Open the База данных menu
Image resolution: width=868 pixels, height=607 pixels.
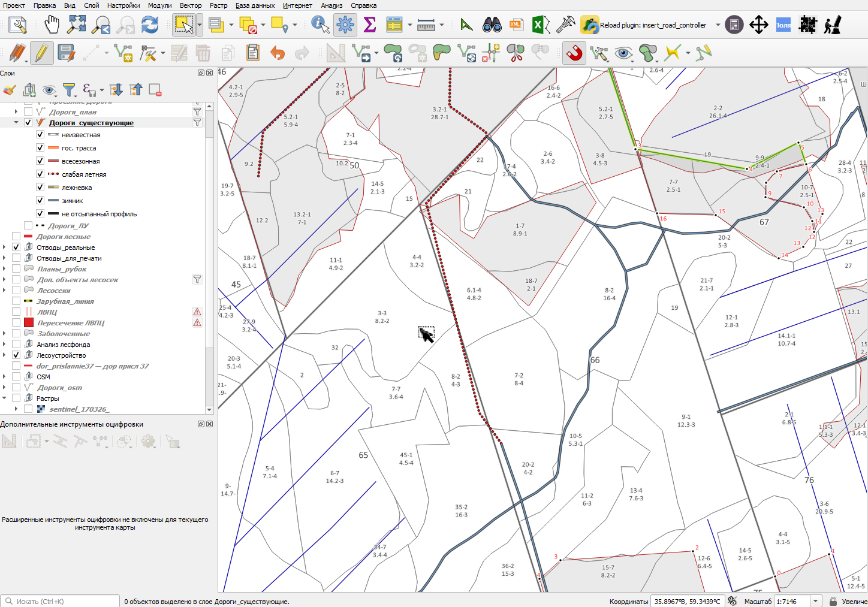pos(255,5)
